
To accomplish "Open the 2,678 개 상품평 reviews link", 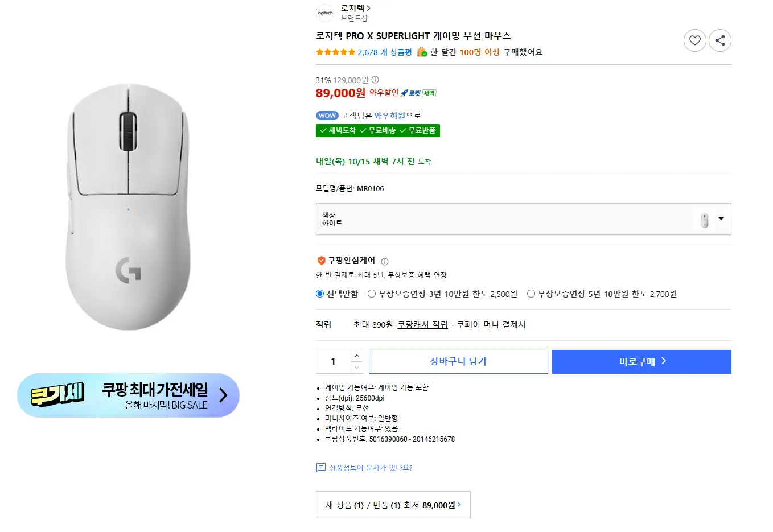I will (x=385, y=52).
